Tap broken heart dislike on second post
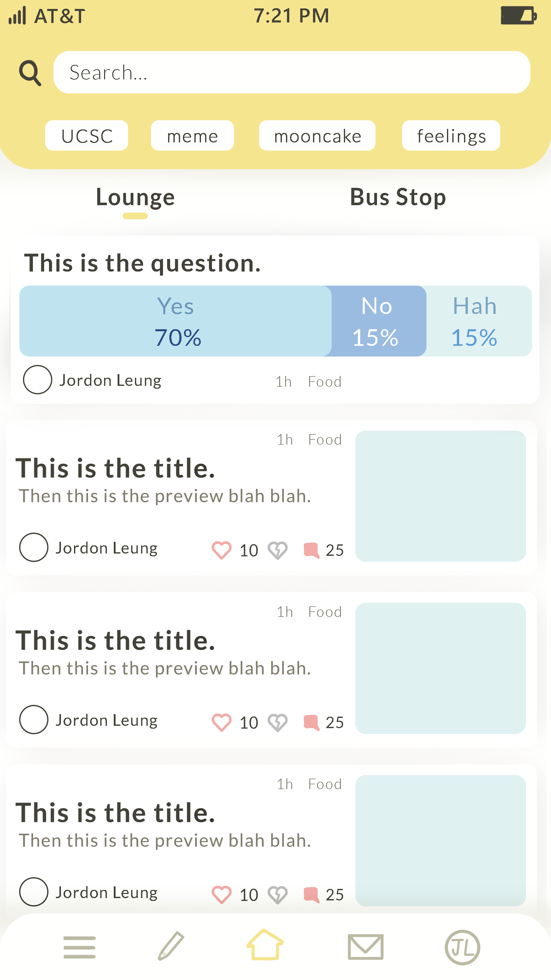The image size is (551, 980). click(x=278, y=722)
